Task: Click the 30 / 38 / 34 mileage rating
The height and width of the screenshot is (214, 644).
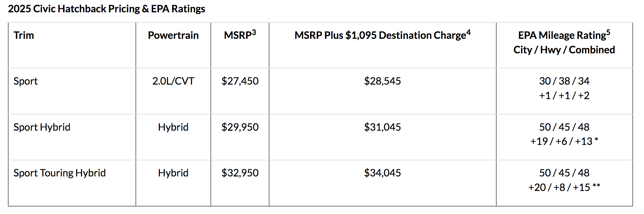Action: [564, 81]
